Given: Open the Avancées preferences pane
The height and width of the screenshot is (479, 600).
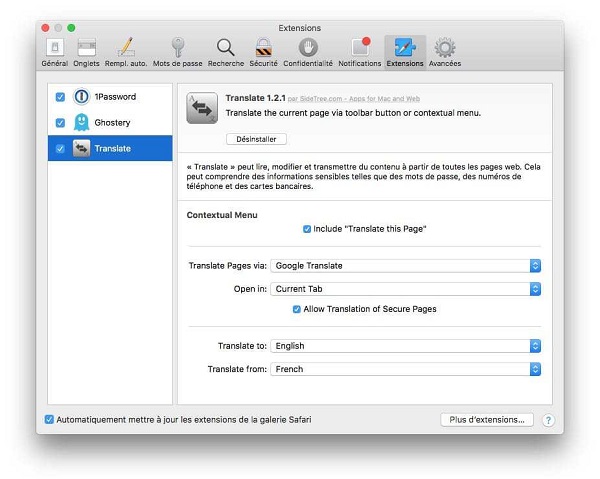Looking at the screenshot, I should click(x=445, y=53).
